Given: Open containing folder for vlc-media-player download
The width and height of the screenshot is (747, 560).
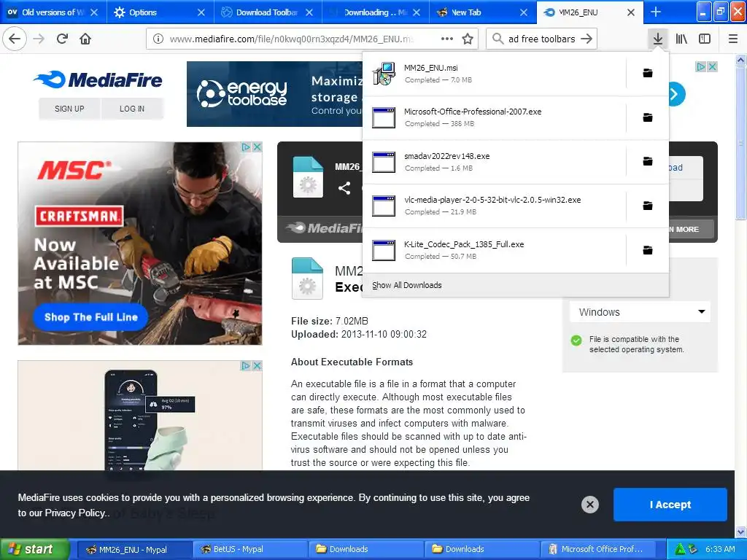Looking at the screenshot, I should [648, 206].
